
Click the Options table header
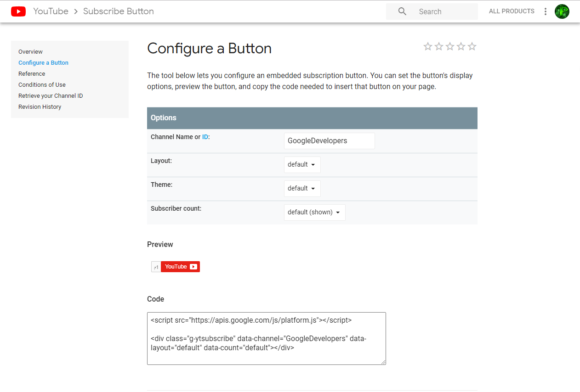312,118
